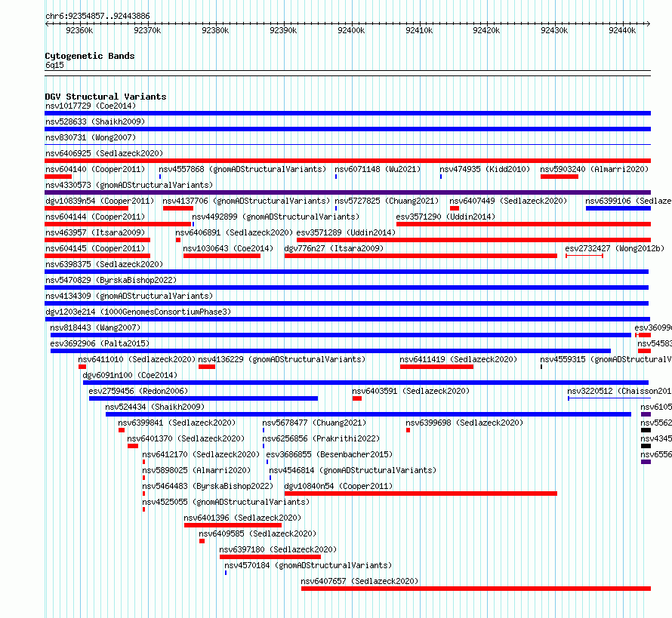Click nsv4570184 gnomAD label
Image resolution: width=672 pixels, height=618 pixels.
coord(308,565)
